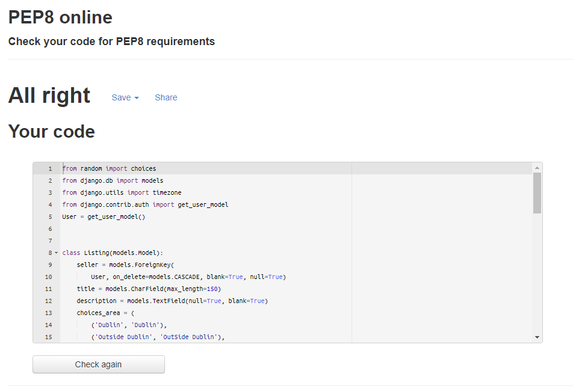The width and height of the screenshot is (573, 392).
Task: Expand the caret next to Save
Action: 135,98
